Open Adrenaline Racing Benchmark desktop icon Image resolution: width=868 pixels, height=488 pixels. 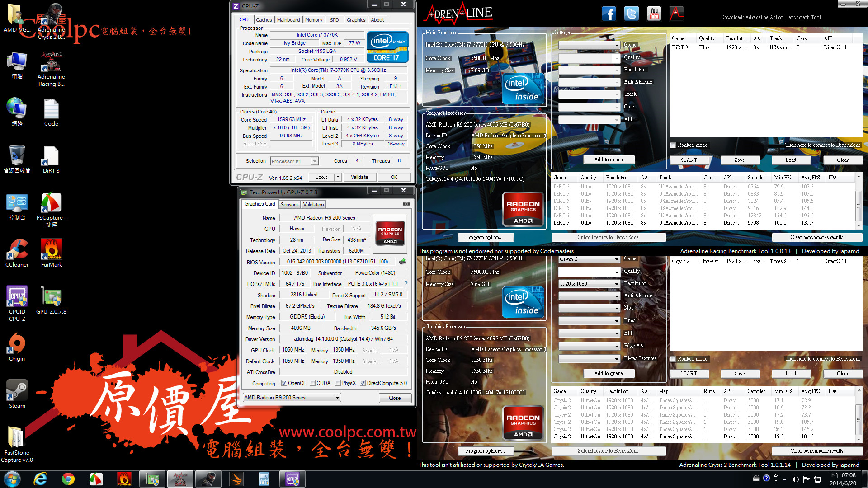[x=51, y=69]
